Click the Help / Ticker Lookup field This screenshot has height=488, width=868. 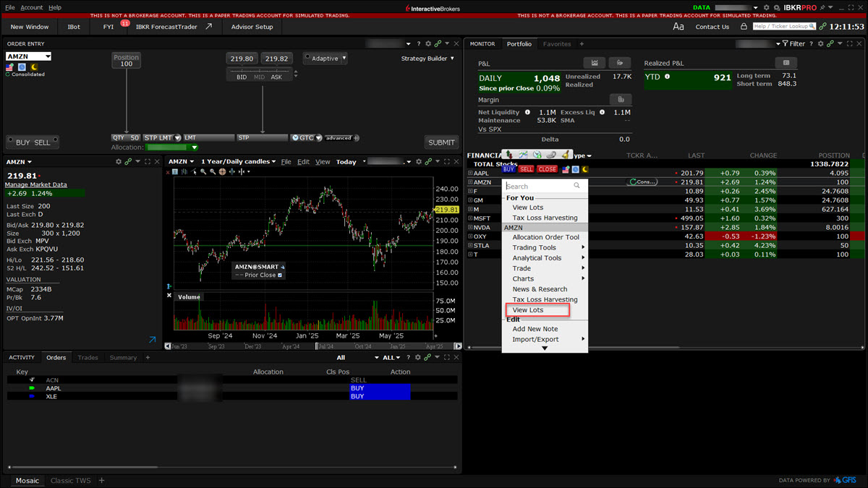(784, 27)
